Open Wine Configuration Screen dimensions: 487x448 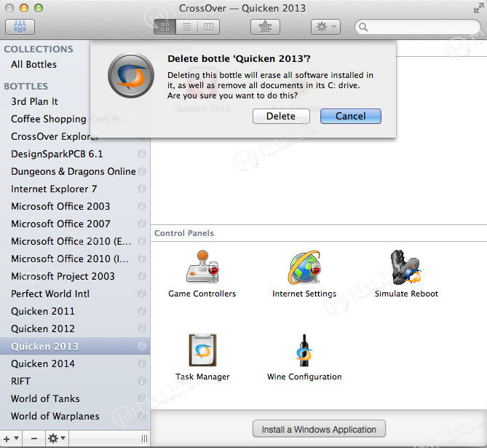tap(304, 357)
